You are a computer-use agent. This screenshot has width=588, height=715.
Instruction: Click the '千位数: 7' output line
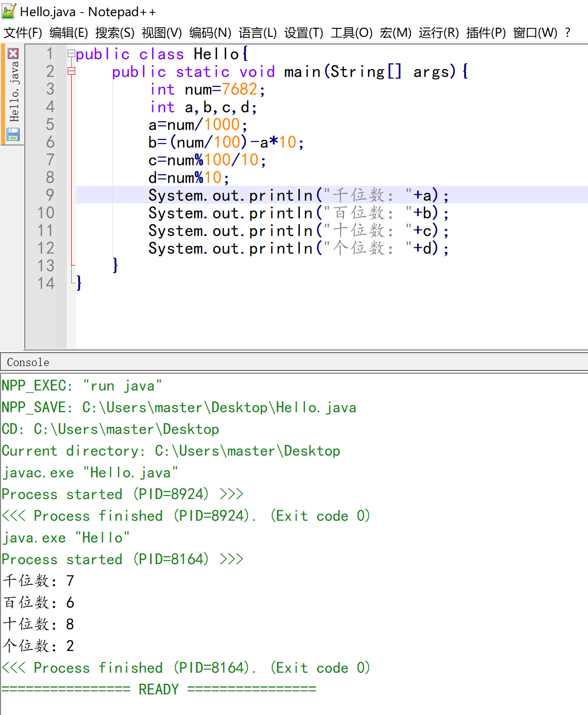(x=38, y=581)
